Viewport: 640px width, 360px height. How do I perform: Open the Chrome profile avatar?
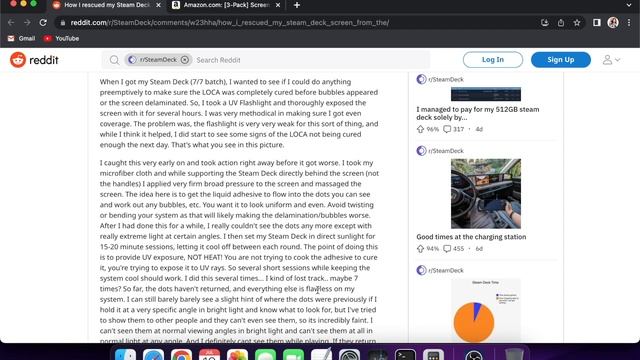coord(613,22)
